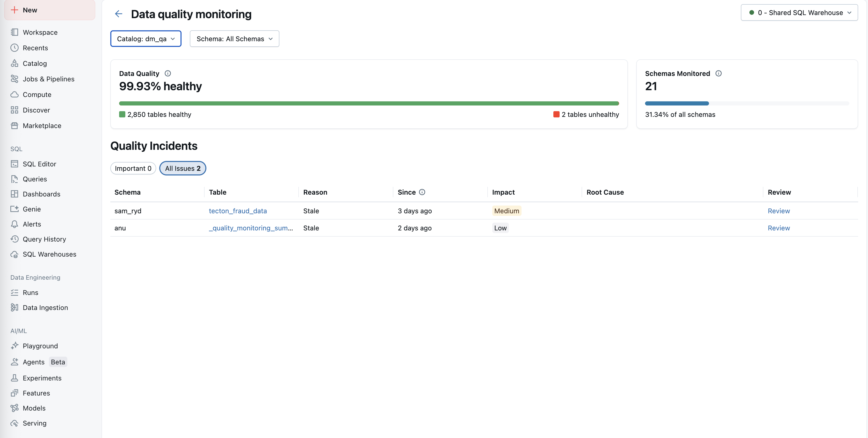Viewport: 868px width, 438px height.
Task: Click the info icon beside Since column
Action: tap(422, 192)
